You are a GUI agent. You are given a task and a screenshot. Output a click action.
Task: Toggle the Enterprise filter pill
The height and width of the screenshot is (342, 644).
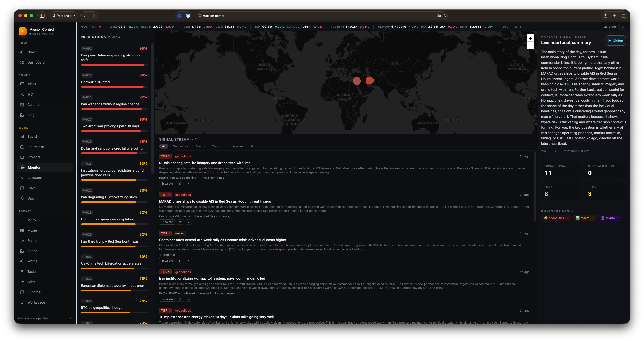pyautogui.click(x=235, y=146)
